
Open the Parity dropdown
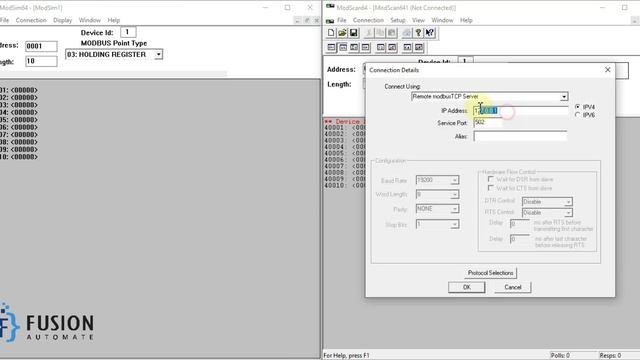(x=454, y=209)
